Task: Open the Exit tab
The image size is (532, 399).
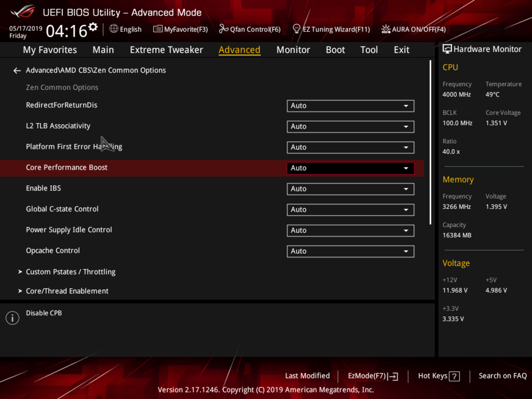Action: 401,50
